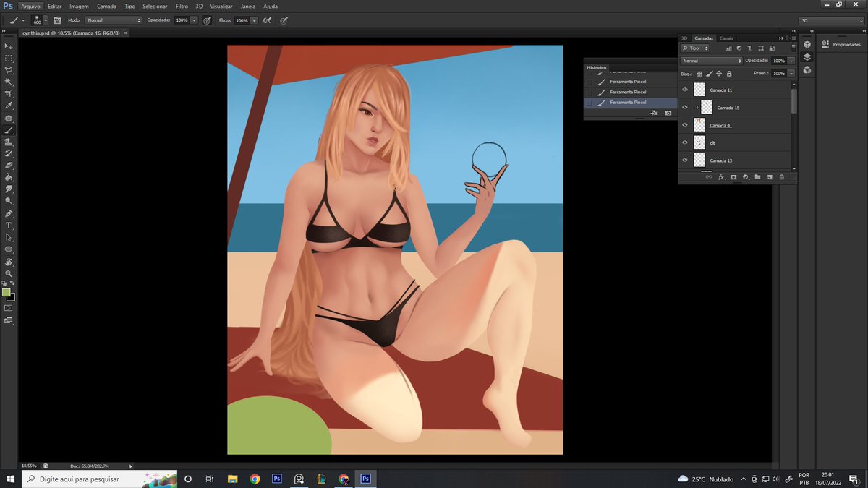Select the Move tool
The image size is (868, 488).
(9, 46)
